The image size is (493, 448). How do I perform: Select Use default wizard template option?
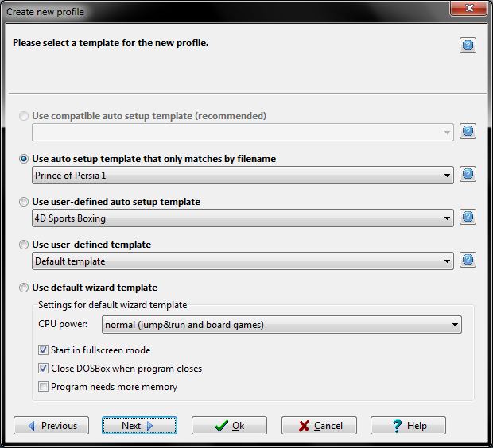coord(25,288)
